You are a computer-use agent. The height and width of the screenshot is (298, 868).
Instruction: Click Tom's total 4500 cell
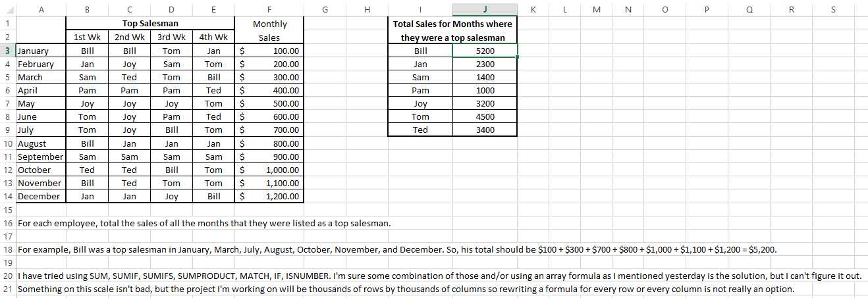point(485,117)
